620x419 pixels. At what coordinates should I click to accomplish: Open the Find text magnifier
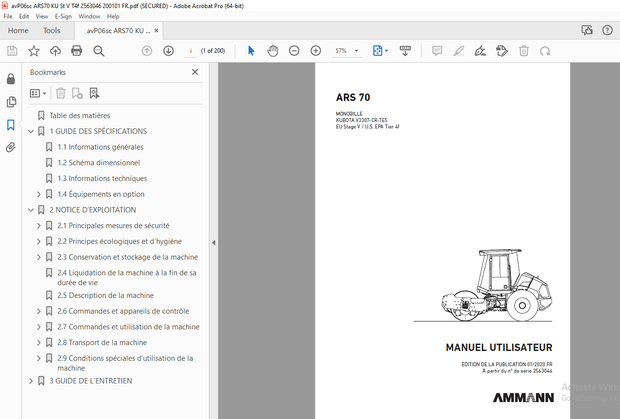[99, 51]
